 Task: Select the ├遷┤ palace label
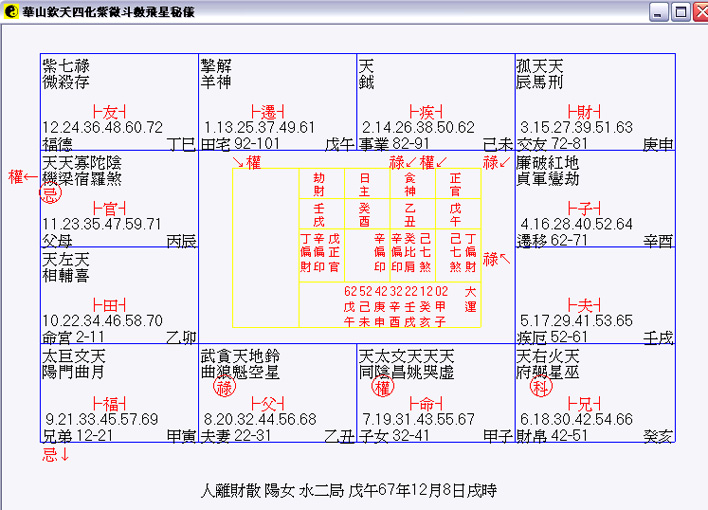click(267, 112)
